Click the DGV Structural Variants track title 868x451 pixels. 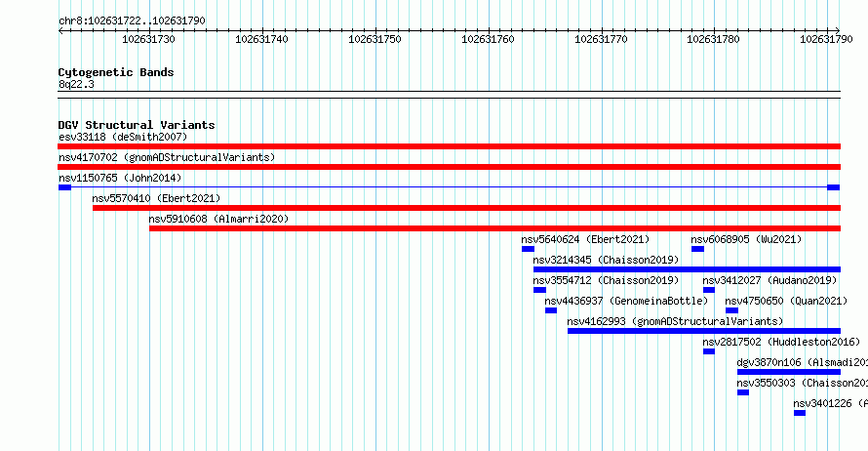coord(137,125)
